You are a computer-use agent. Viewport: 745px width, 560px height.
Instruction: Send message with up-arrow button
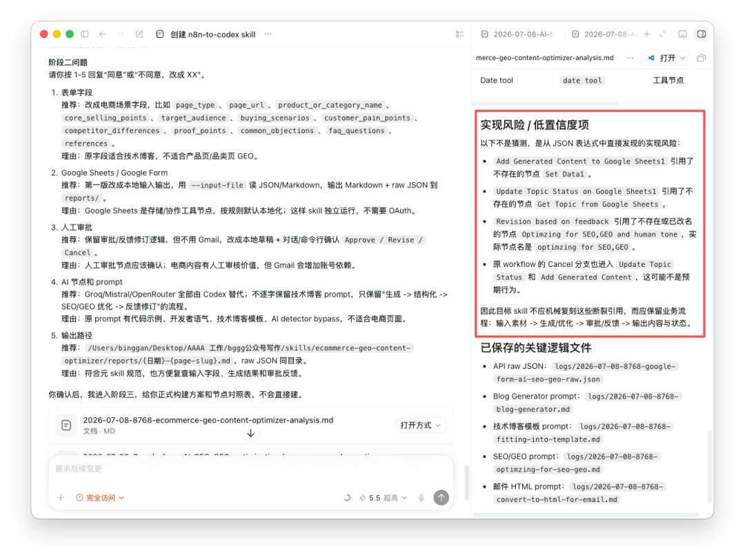441,497
